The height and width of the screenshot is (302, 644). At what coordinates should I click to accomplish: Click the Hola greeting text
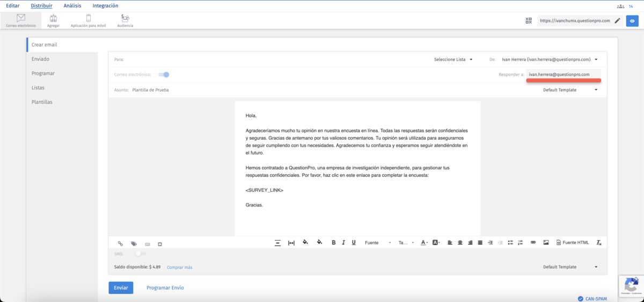coord(251,116)
